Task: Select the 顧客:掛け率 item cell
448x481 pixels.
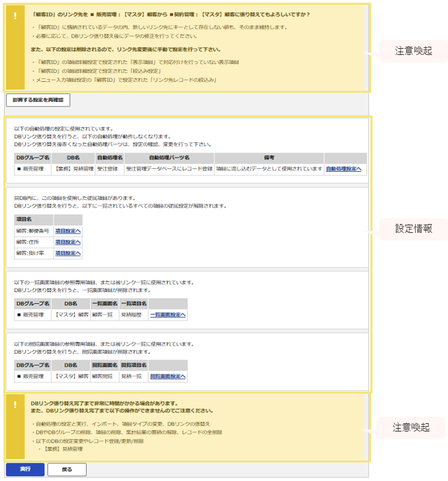Action: tap(34, 254)
